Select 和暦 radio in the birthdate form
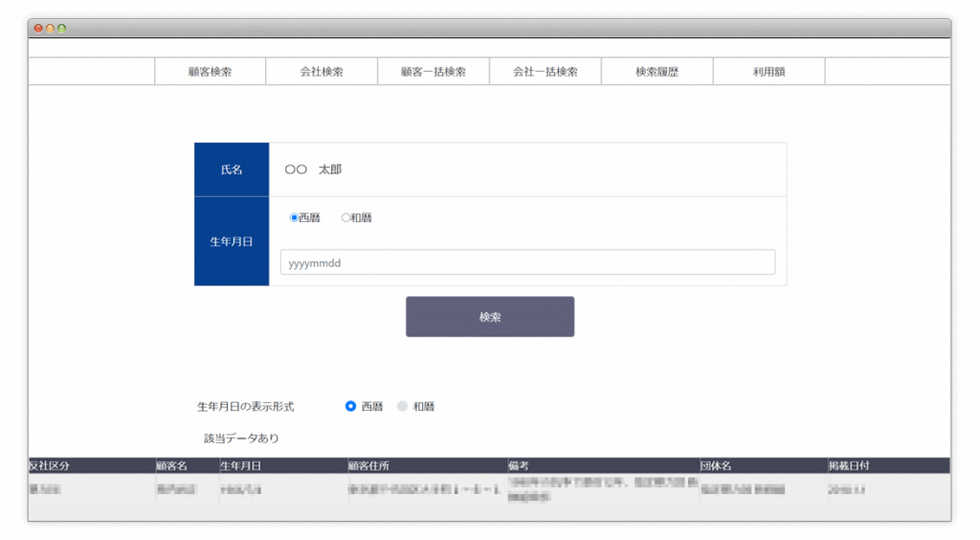This screenshot has height=540, width=980. (x=346, y=218)
